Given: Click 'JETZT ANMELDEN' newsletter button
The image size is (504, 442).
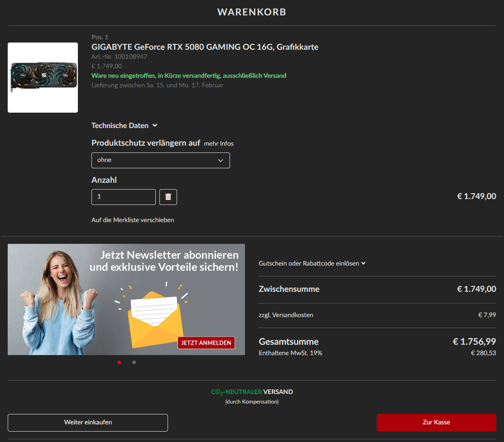Looking at the screenshot, I should (206, 343).
